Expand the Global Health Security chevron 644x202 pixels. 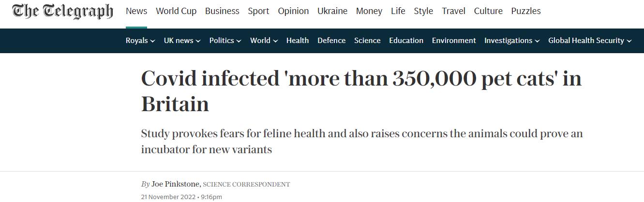pyautogui.click(x=629, y=41)
